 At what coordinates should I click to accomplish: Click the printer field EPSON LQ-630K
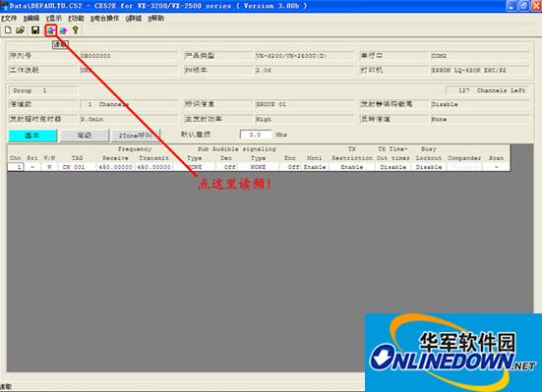pos(480,71)
